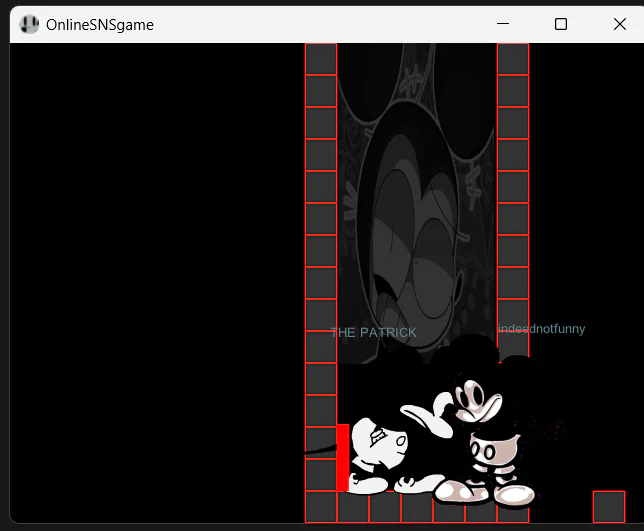The width and height of the screenshot is (644, 531).
Task: Click the OnlineSNSgame window icon
Action: [x=29, y=25]
